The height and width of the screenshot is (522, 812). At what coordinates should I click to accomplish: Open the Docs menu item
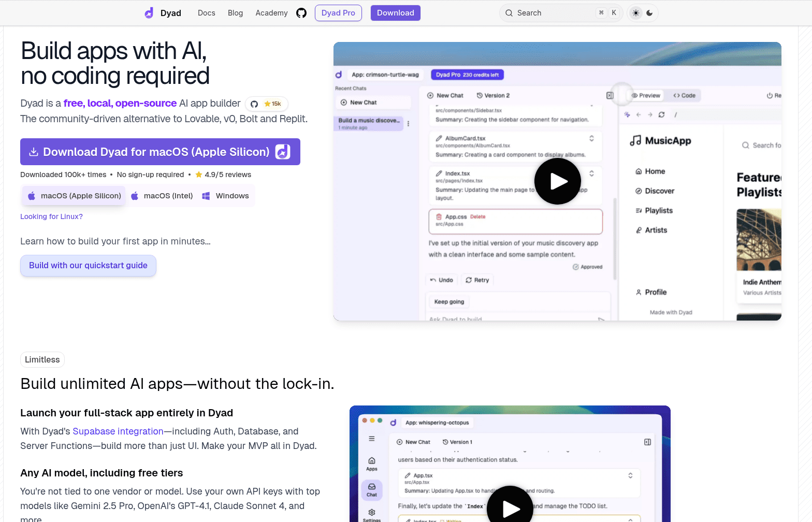[206, 13]
